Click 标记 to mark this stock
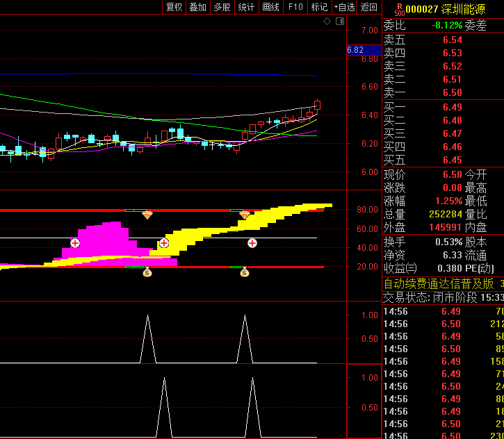Image resolution: width=504 pixels, height=439 pixels. click(x=319, y=7)
